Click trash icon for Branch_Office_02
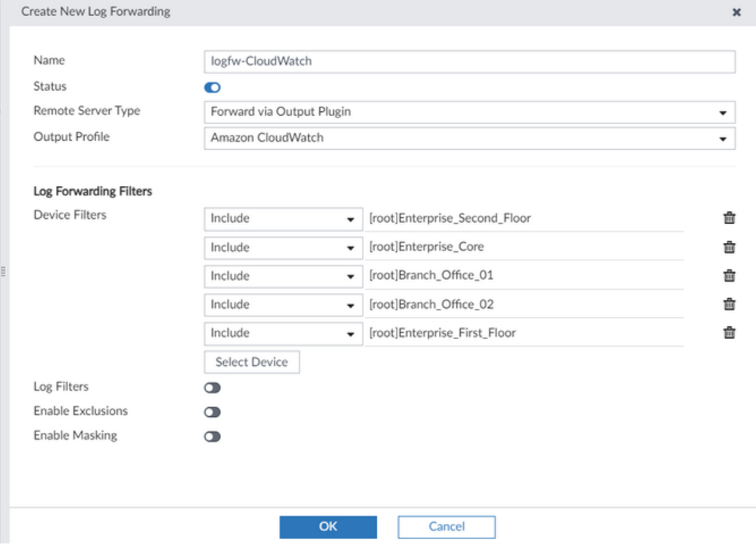The width and height of the screenshot is (756, 545). pyautogui.click(x=730, y=304)
